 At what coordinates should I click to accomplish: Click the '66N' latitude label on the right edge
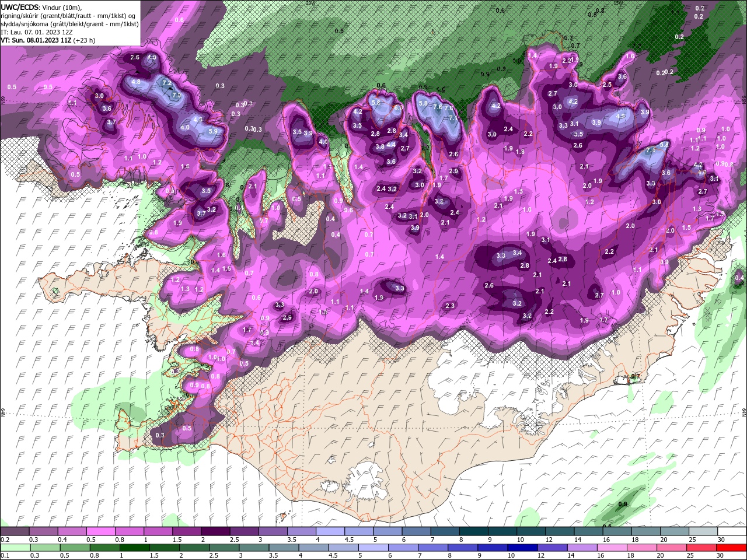tap(744, 101)
